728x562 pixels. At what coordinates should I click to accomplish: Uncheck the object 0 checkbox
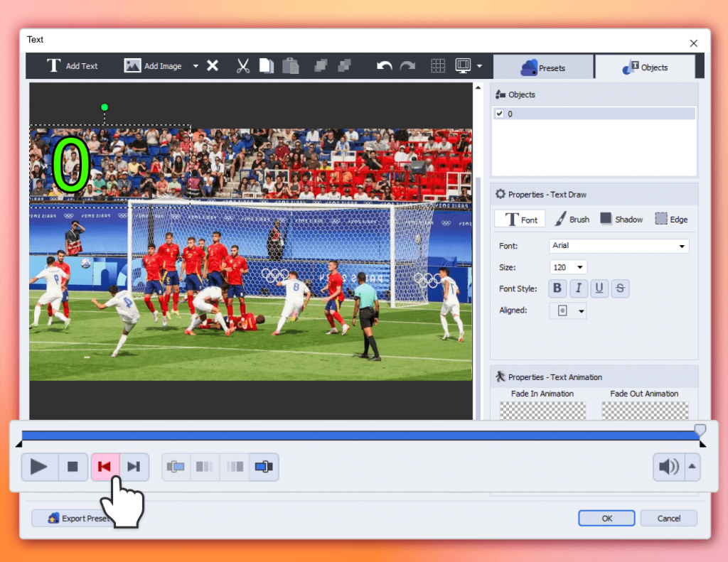tap(499, 114)
